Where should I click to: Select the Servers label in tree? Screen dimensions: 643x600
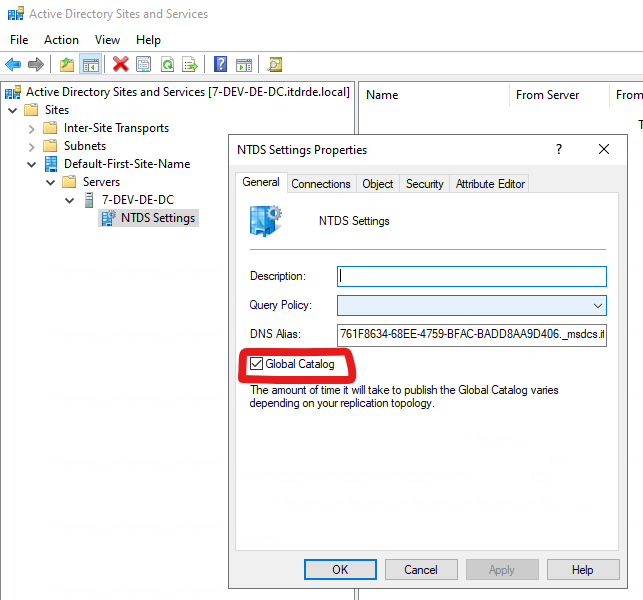pyautogui.click(x=101, y=182)
